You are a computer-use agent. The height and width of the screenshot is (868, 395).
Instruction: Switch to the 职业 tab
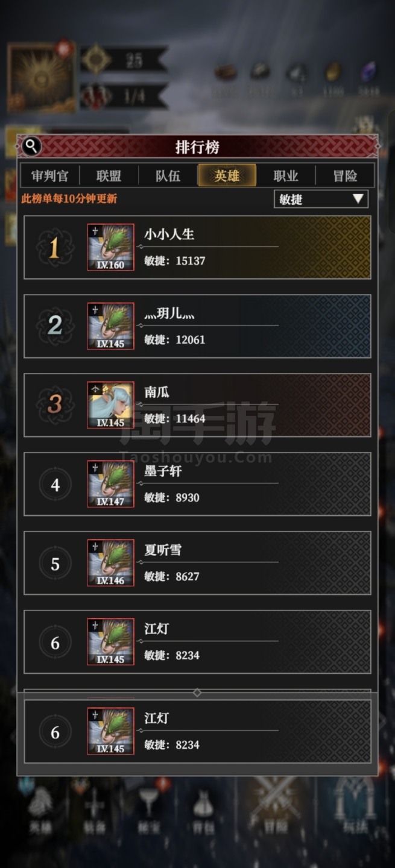click(286, 176)
